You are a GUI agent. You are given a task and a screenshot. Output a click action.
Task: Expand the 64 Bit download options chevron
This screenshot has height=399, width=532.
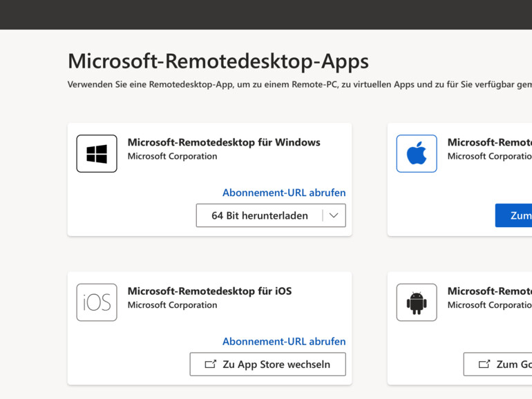(334, 215)
